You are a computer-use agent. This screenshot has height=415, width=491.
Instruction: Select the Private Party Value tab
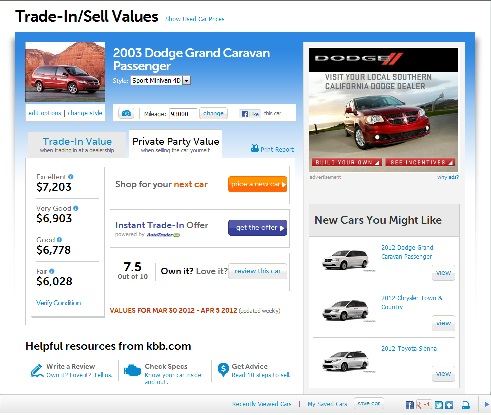[x=176, y=144]
